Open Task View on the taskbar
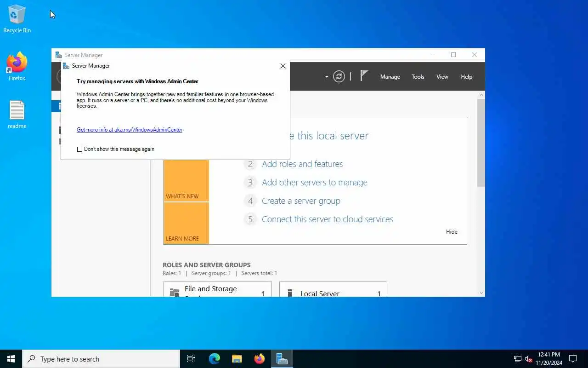 pos(191,359)
